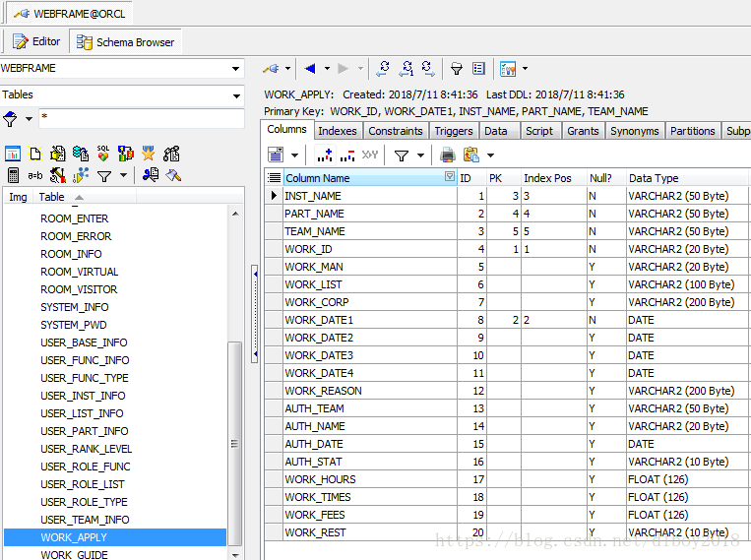Click the refresh-one item icon
The width and height of the screenshot is (751, 560).
tap(407, 69)
